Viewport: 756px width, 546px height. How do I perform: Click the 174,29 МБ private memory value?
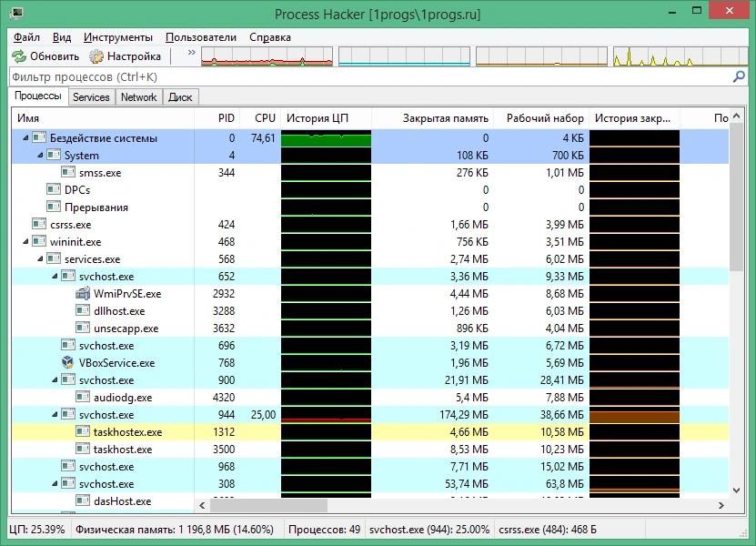[x=464, y=415]
